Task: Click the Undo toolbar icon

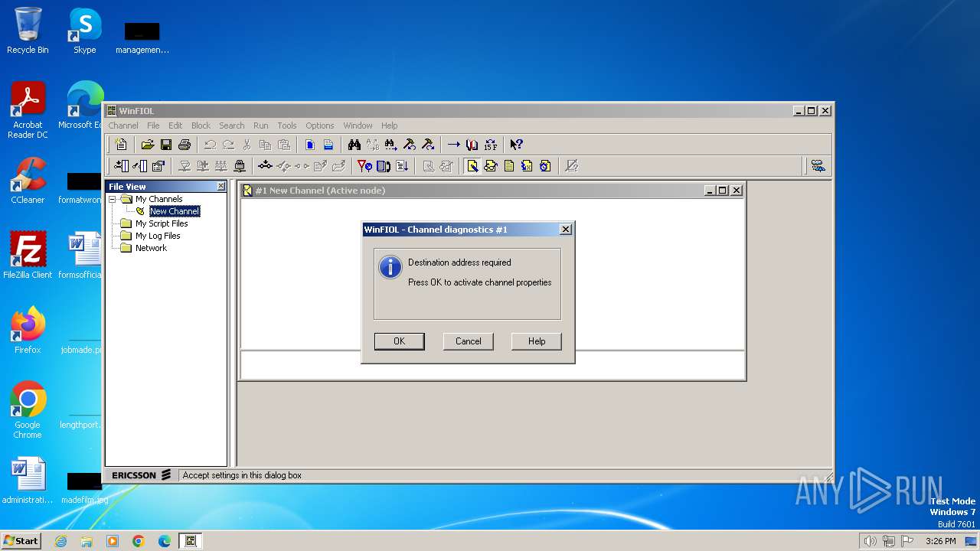Action: (210, 145)
